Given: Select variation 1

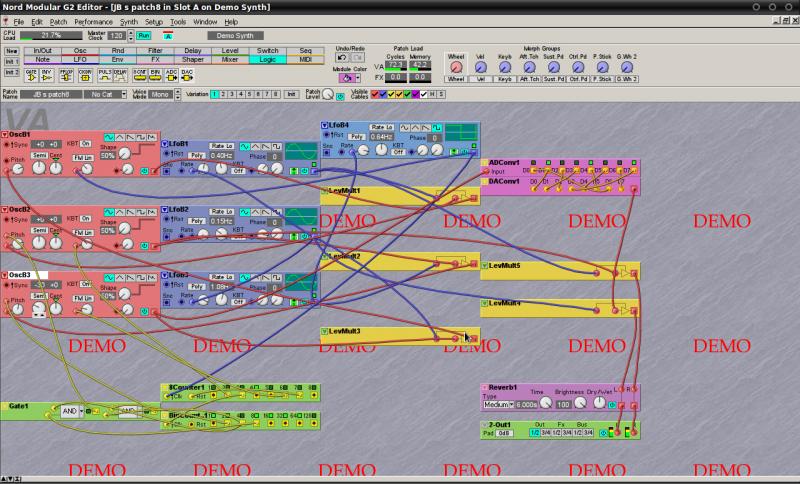Looking at the screenshot, I should [x=215, y=94].
